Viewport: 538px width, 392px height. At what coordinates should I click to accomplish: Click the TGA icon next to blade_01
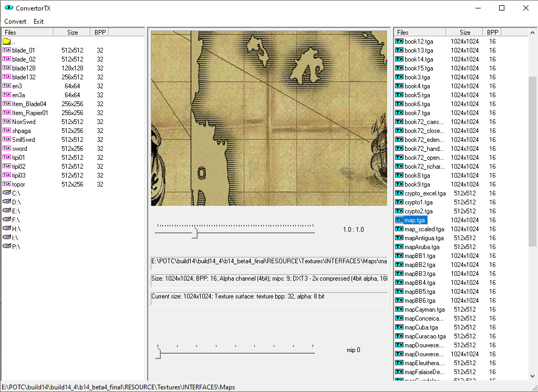click(6, 50)
